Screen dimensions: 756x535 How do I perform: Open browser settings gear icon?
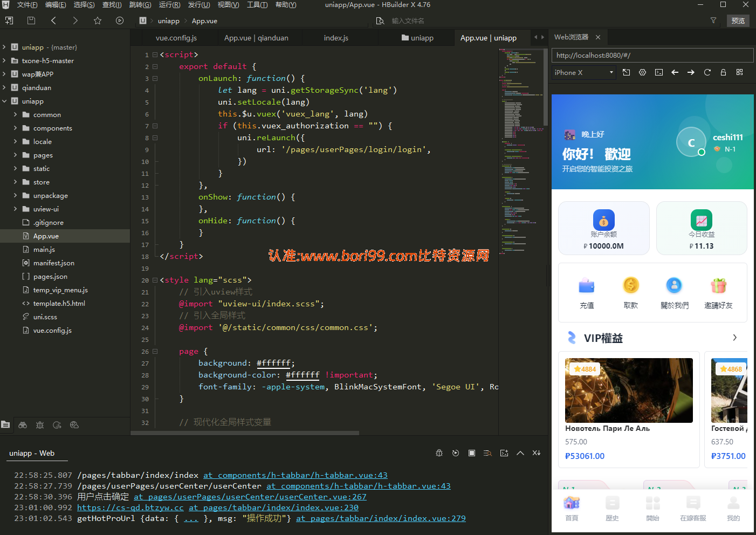(642, 72)
